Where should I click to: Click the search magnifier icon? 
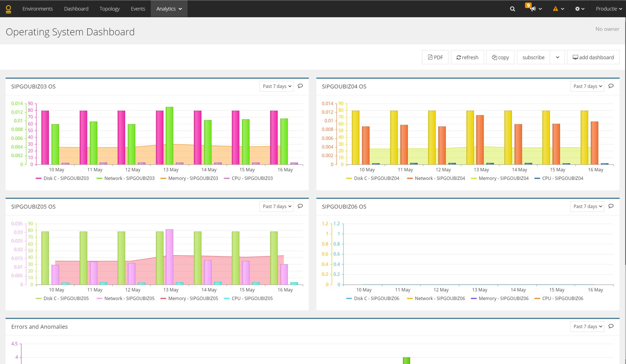pos(512,9)
